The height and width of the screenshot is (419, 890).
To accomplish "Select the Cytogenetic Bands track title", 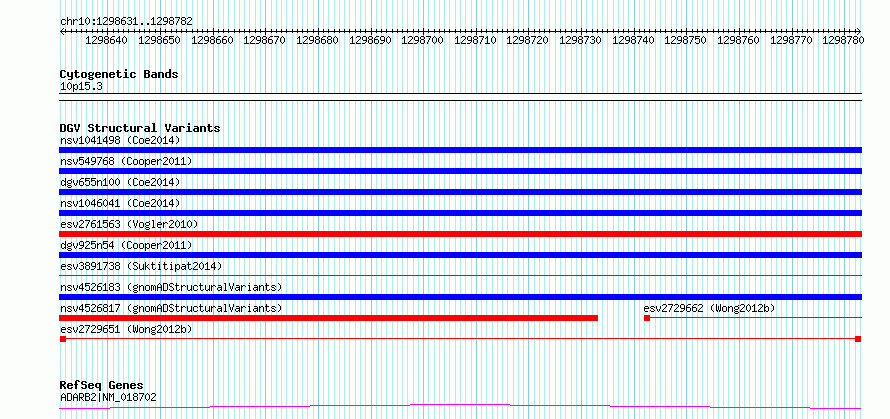I will [x=119, y=74].
